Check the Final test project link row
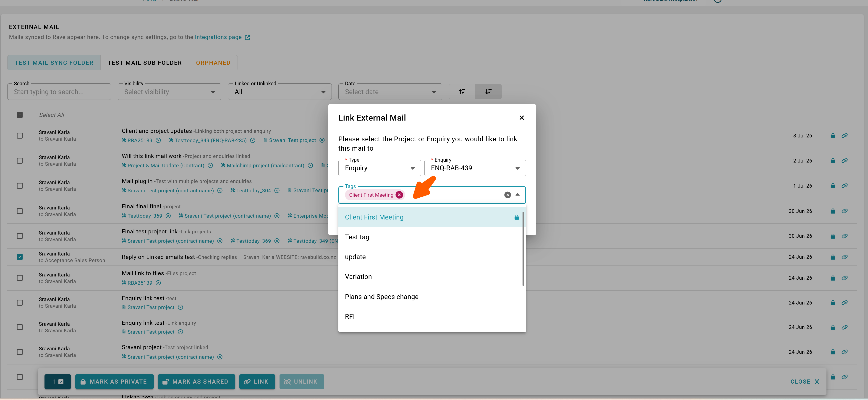Screen dimensions: 868x400 20,236
